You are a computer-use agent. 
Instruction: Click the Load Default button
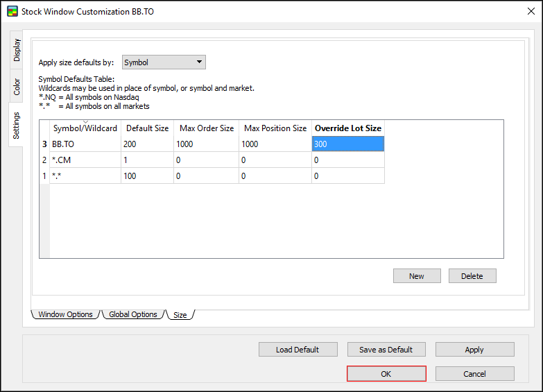[x=298, y=350]
